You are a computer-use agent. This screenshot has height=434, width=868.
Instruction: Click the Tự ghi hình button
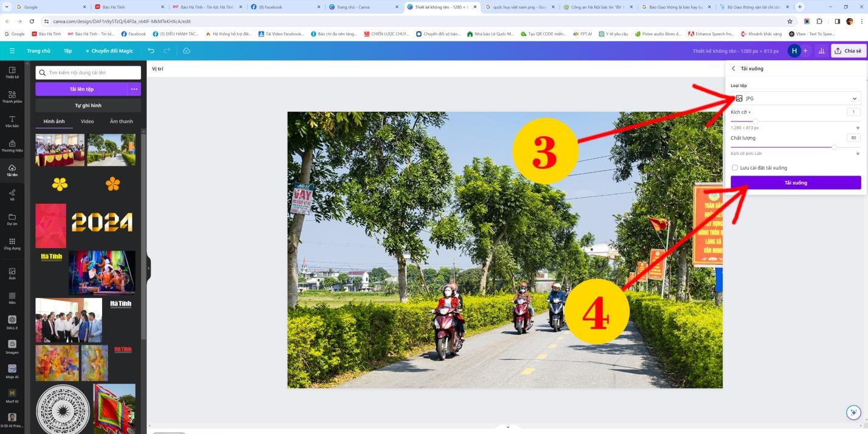coord(88,105)
